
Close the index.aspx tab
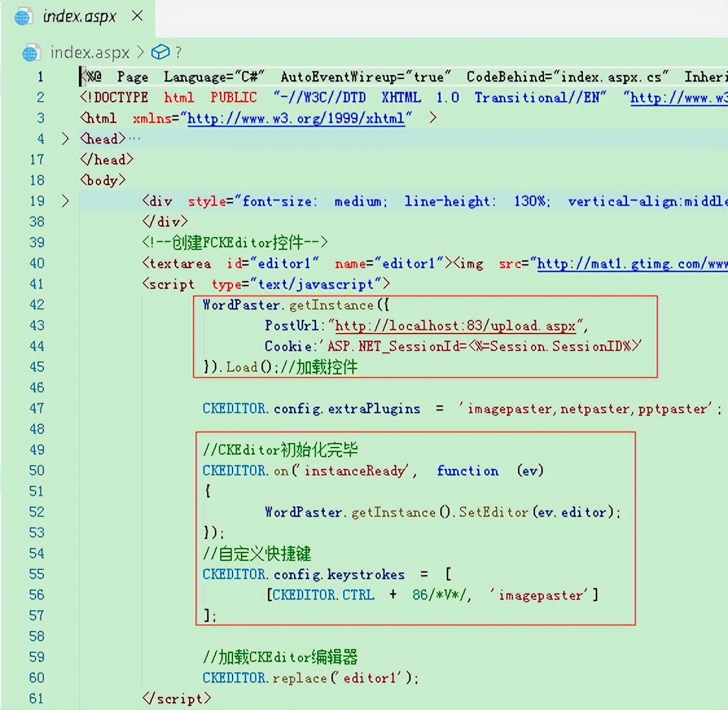137,16
